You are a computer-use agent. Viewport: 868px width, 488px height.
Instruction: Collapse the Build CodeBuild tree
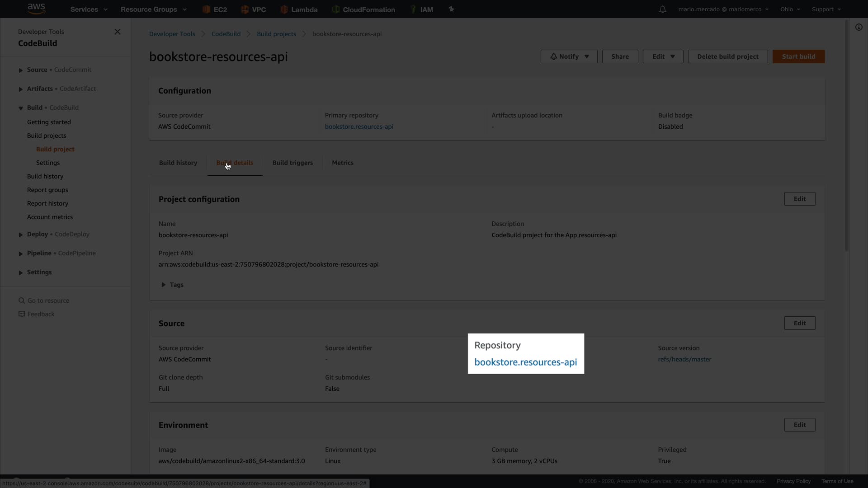pos(21,108)
